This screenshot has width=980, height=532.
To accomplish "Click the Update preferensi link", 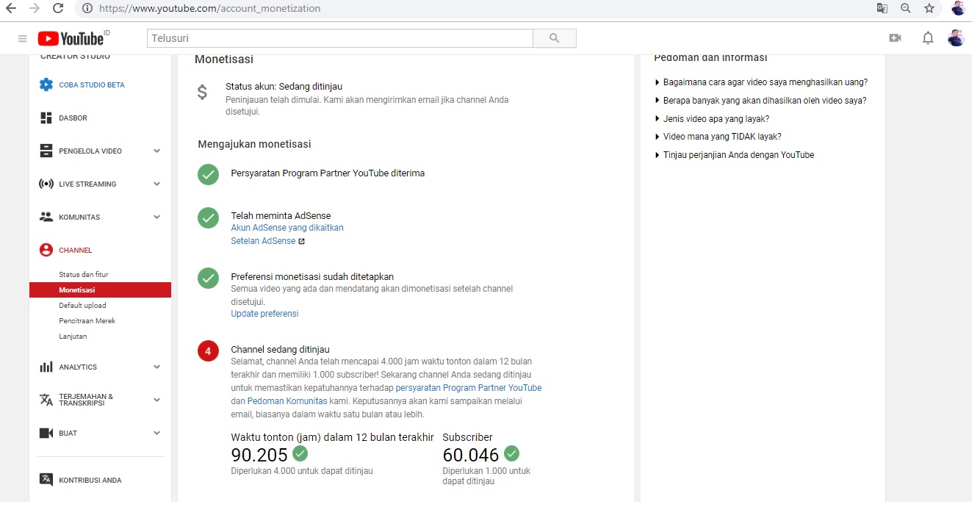I will pos(264,314).
